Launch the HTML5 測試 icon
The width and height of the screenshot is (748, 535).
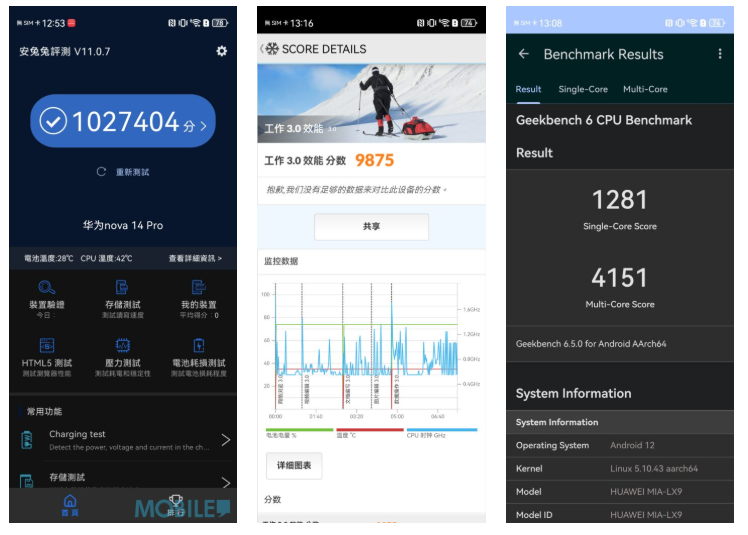point(47,345)
